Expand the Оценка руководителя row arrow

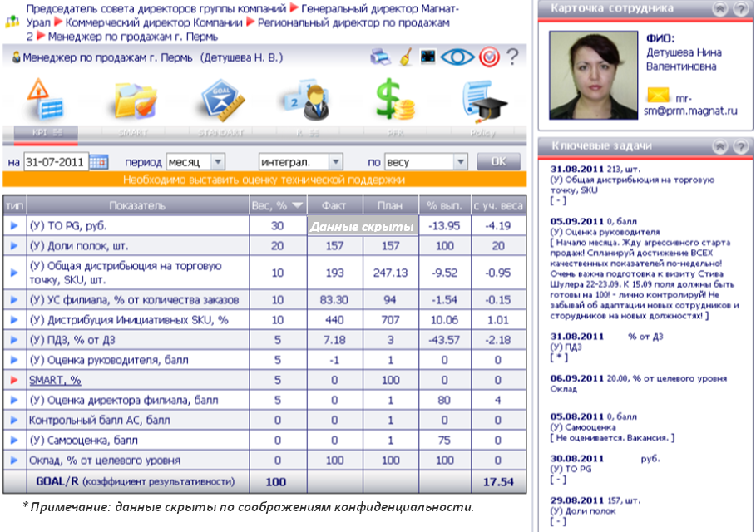14,360
